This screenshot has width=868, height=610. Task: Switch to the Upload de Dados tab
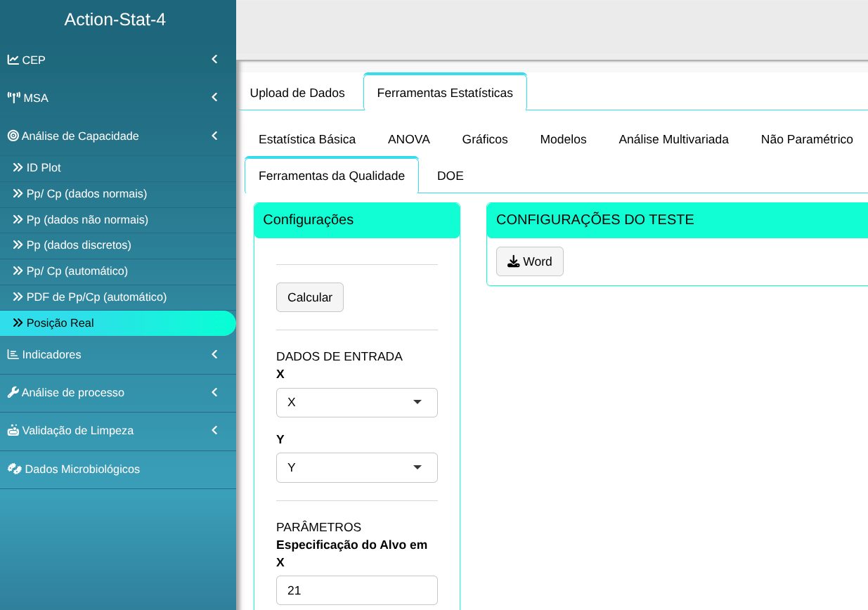click(297, 93)
